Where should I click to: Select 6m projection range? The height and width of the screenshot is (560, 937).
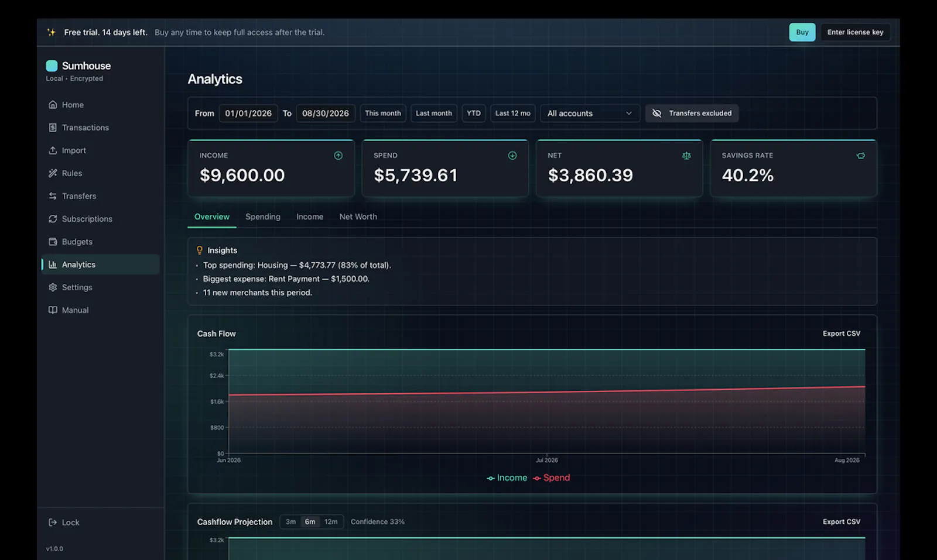pyautogui.click(x=310, y=522)
